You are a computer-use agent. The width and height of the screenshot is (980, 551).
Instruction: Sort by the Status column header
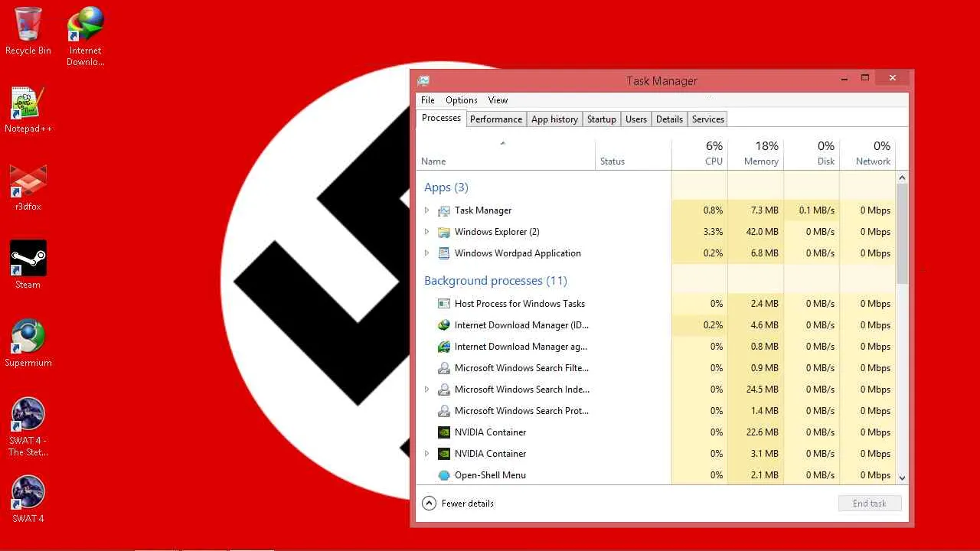pos(634,154)
